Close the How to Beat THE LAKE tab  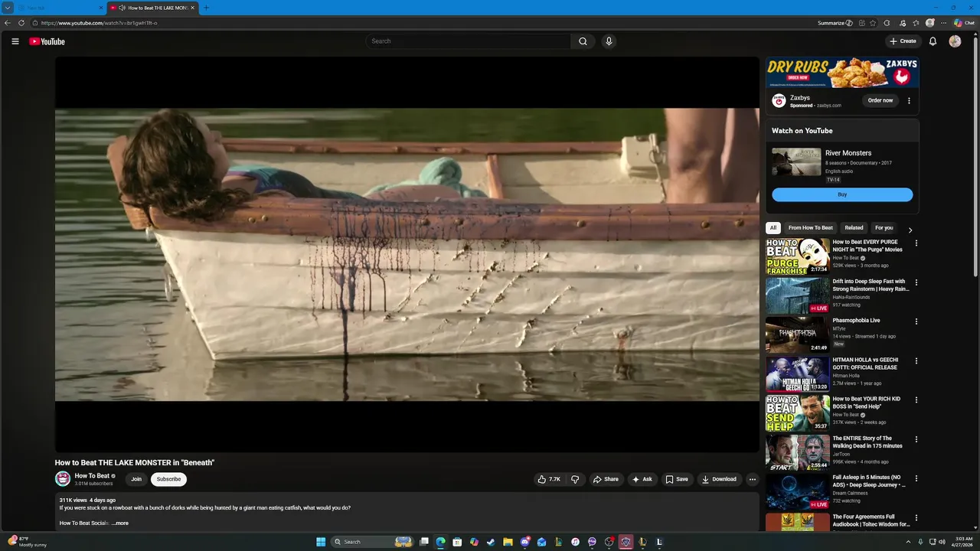click(x=191, y=8)
